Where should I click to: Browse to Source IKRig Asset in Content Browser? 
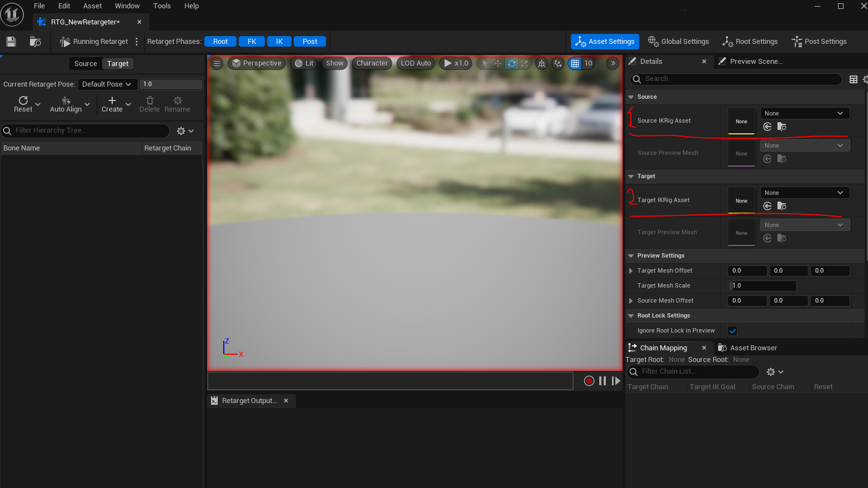click(782, 127)
